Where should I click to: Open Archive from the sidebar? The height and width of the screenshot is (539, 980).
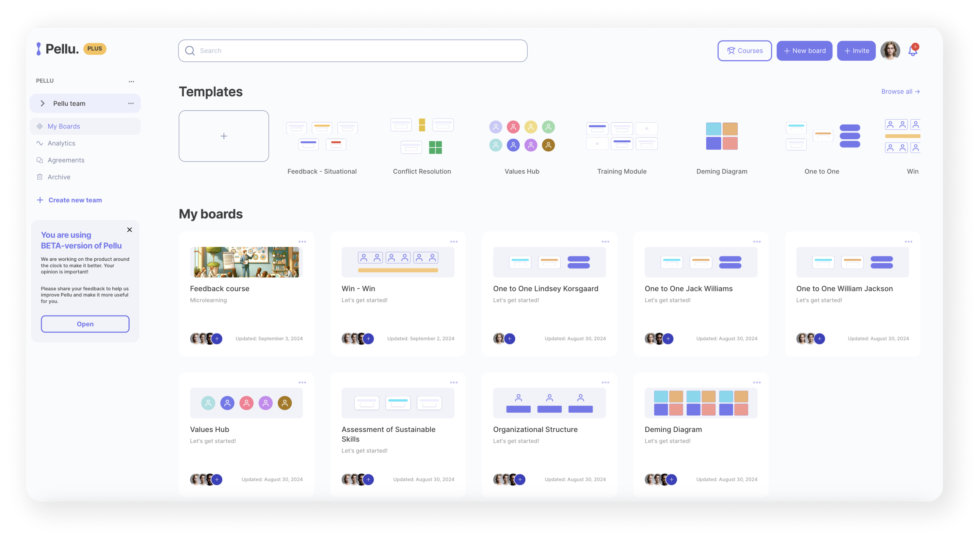(x=59, y=177)
